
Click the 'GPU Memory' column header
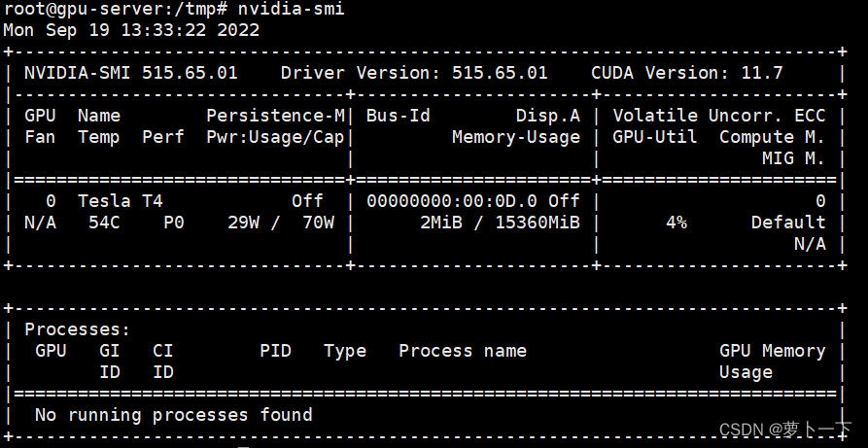coord(772,351)
